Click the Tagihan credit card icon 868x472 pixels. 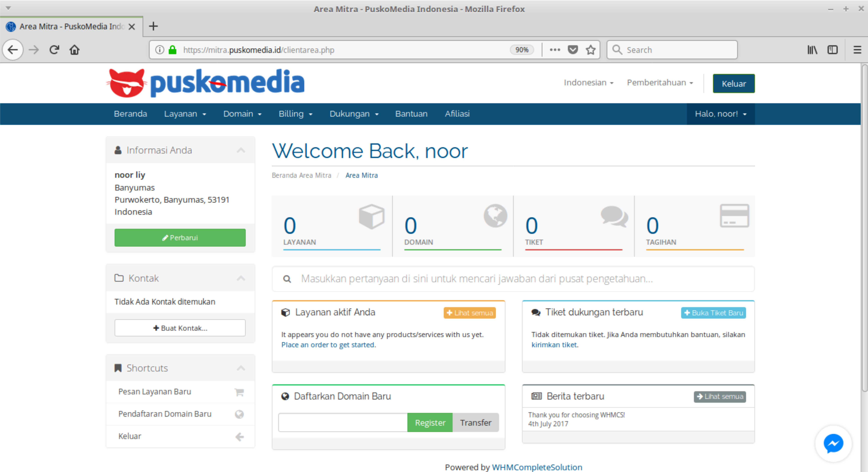click(735, 216)
